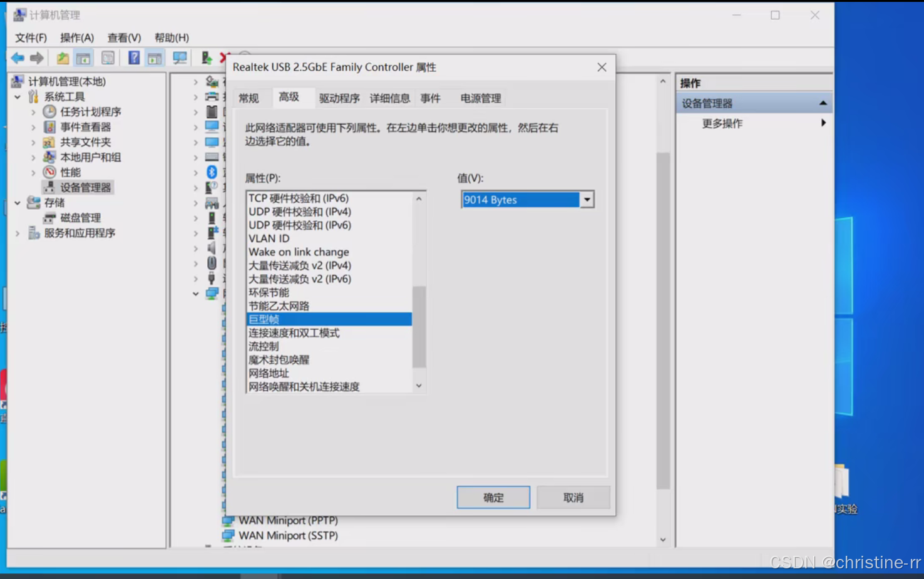Click the update driver icon with green arrow

point(206,58)
